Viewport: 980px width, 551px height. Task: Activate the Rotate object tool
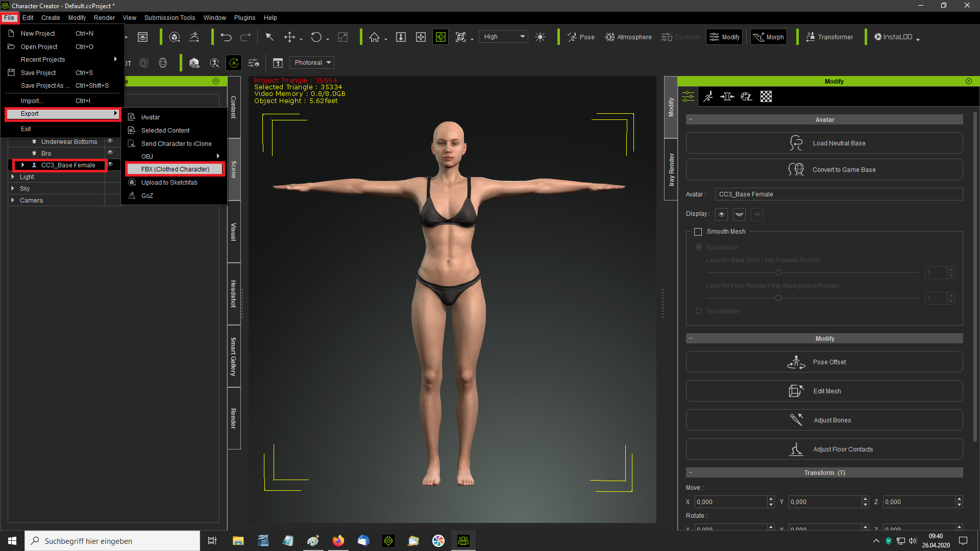tap(316, 37)
